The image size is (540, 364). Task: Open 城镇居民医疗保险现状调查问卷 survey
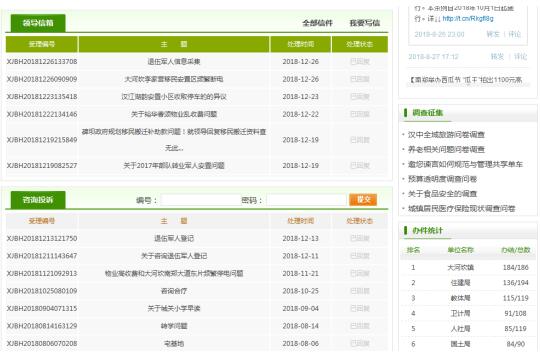[461, 209]
